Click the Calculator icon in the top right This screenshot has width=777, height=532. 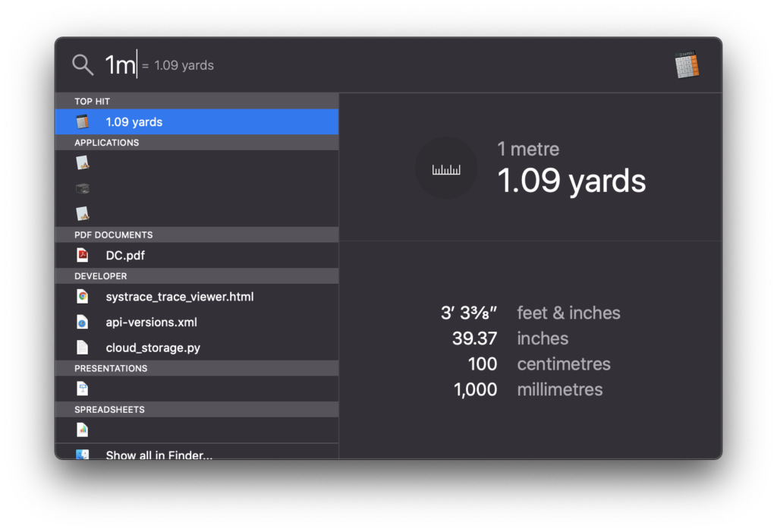[687, 65]
